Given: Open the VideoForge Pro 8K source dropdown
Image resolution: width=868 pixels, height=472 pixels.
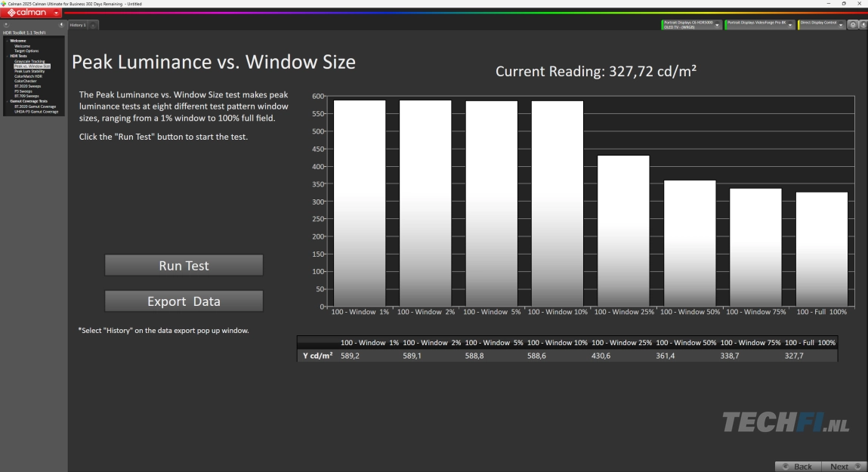Looking at the screenshot, I should point(790,25).
